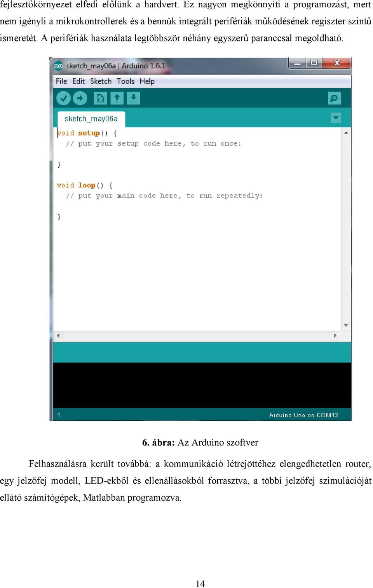Click 'Arduino Uno on COM12' status text
This screenshot has height=588, width=373.
tap(304, 415)
